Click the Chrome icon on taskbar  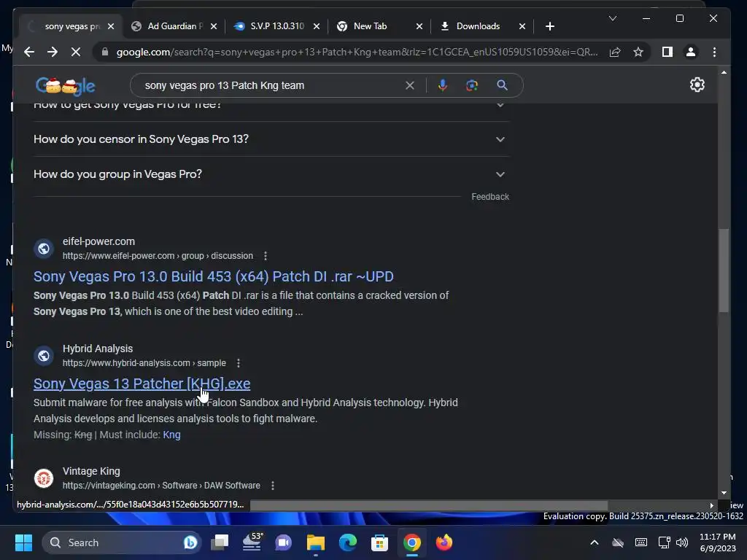point(412,542)
